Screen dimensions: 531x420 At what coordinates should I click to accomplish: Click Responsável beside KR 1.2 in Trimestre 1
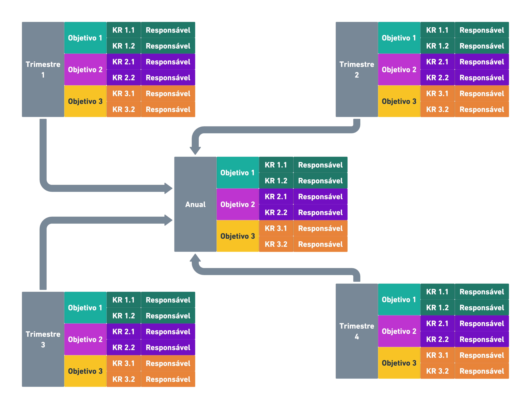pos(168,46)
